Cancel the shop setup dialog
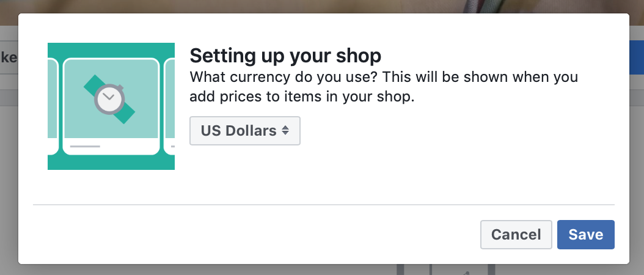644x275 pixels. (516, 234)
